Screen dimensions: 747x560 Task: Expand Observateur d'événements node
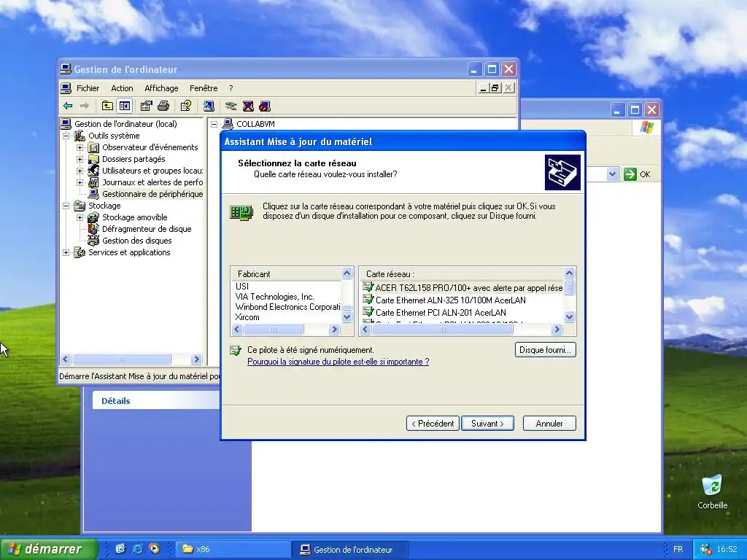coord(80,147)
